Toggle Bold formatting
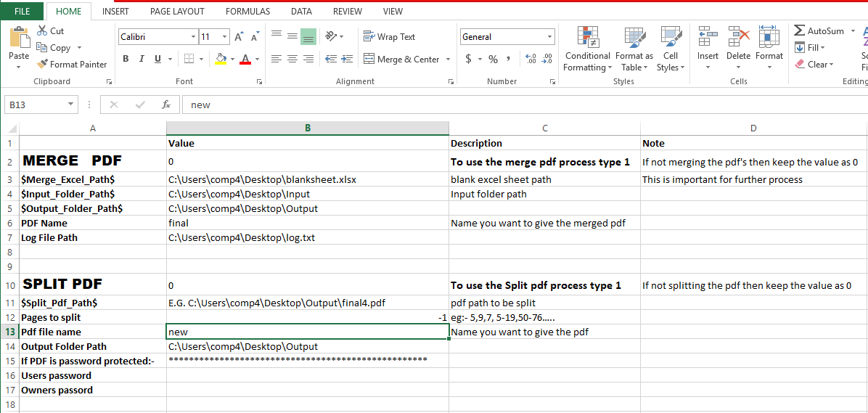This screenshot has width=868, height=413. coord(126,59)
